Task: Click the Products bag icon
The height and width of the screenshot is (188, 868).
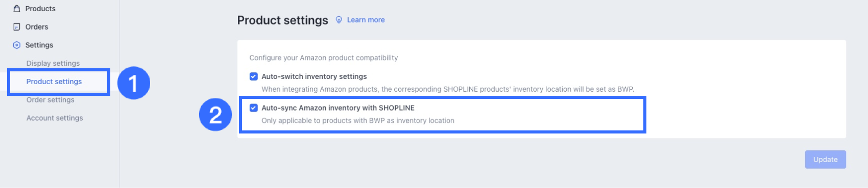Action: (x=16, y=9)
